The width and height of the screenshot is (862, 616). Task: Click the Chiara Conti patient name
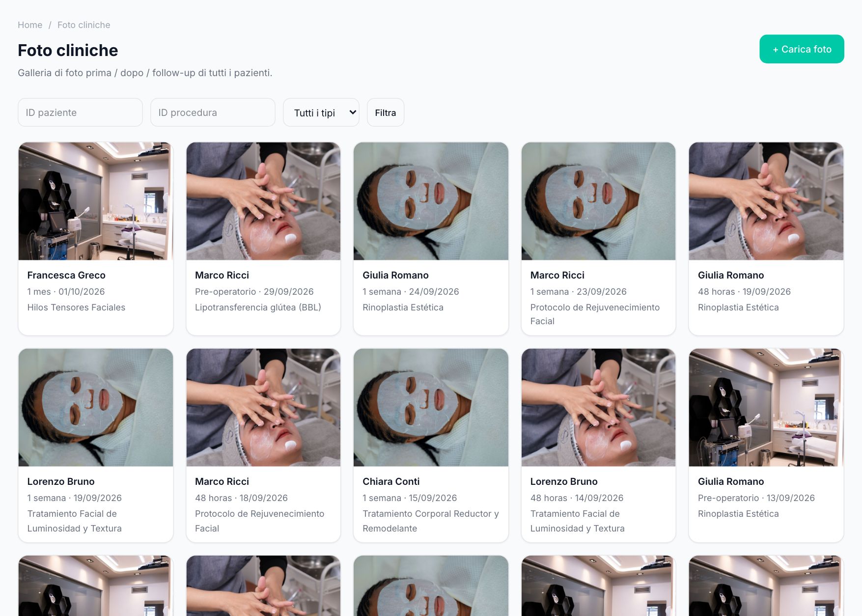pos(391,481)
